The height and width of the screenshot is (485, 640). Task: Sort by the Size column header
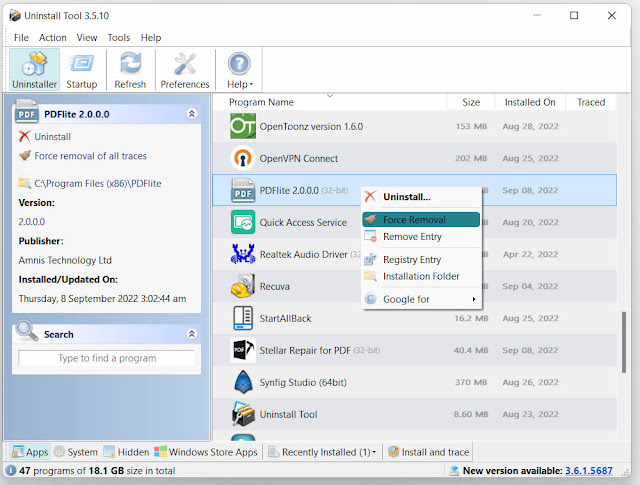tap(471, 102)
